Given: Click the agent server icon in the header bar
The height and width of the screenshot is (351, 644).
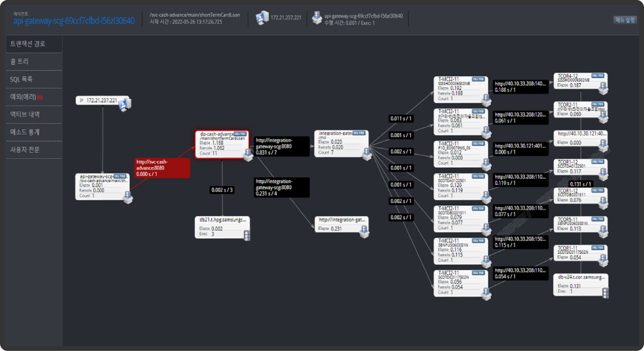Looking at the screenshot, I should 317,18.
